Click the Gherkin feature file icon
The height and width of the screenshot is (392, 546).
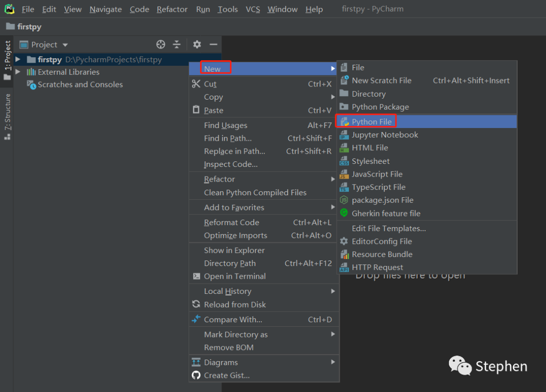point(344,213)
